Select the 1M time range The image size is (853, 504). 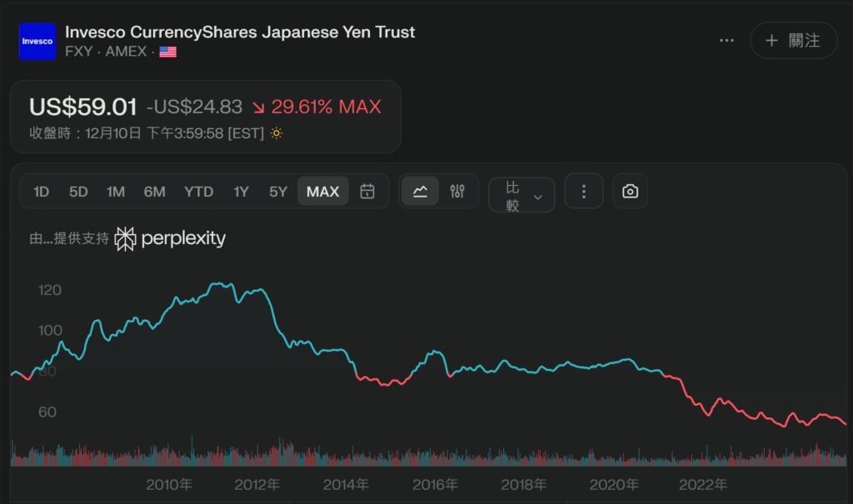[116, 192]
